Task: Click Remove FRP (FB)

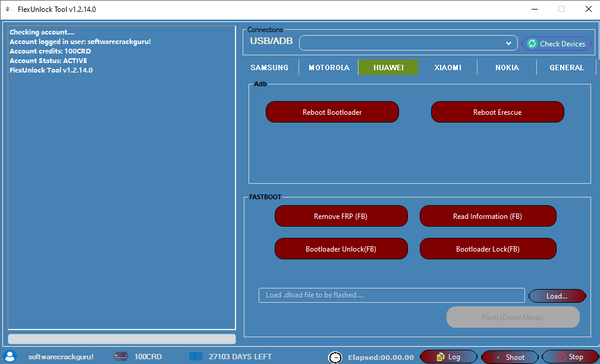Action: pyautogui.click(x=341, y=216)
